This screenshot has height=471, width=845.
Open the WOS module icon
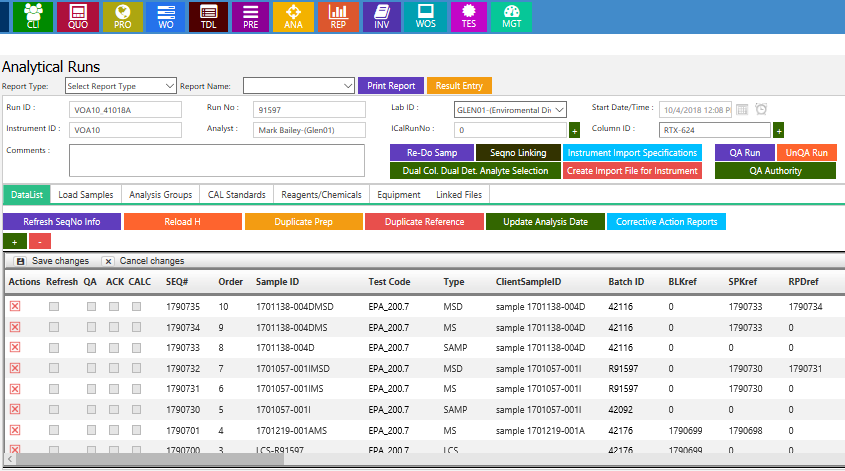click(425, 17)
